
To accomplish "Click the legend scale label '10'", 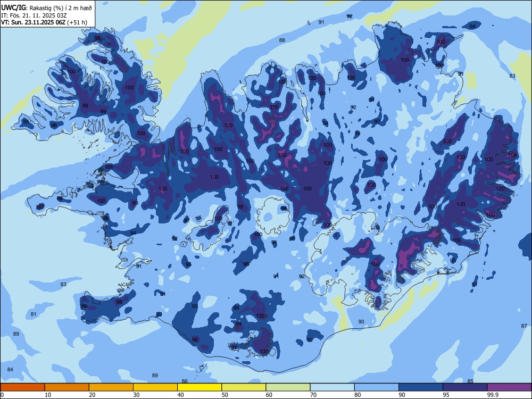I will point(48,395).
